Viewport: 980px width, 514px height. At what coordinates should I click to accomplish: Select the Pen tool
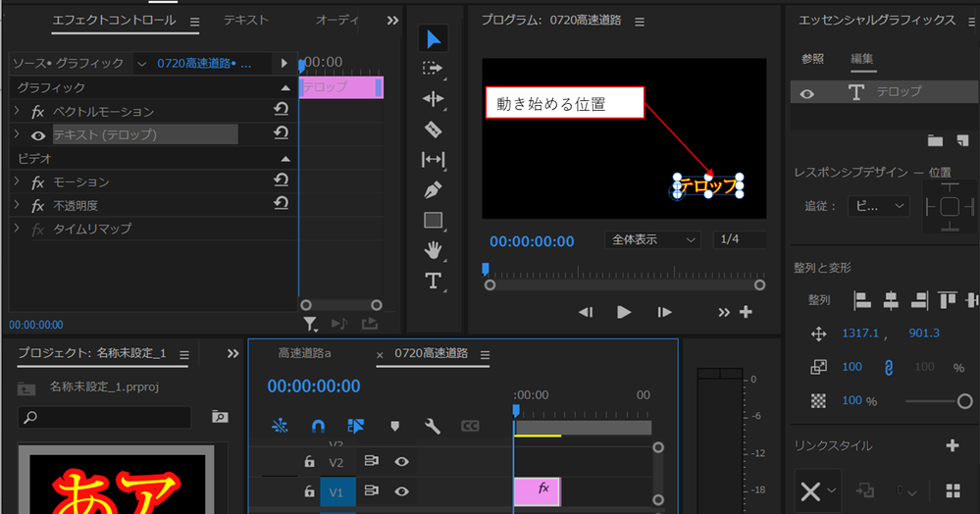pyautogui.click(x=434, y=189)
